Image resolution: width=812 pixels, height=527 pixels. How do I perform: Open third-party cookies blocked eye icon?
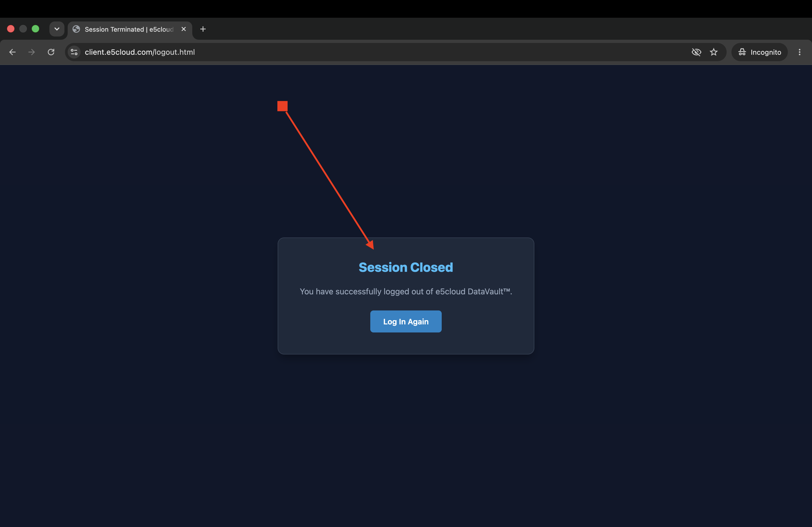point(696,52)
